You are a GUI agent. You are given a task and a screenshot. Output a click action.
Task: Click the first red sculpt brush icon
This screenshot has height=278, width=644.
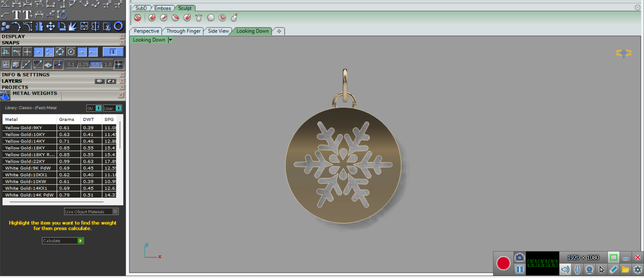138,18
